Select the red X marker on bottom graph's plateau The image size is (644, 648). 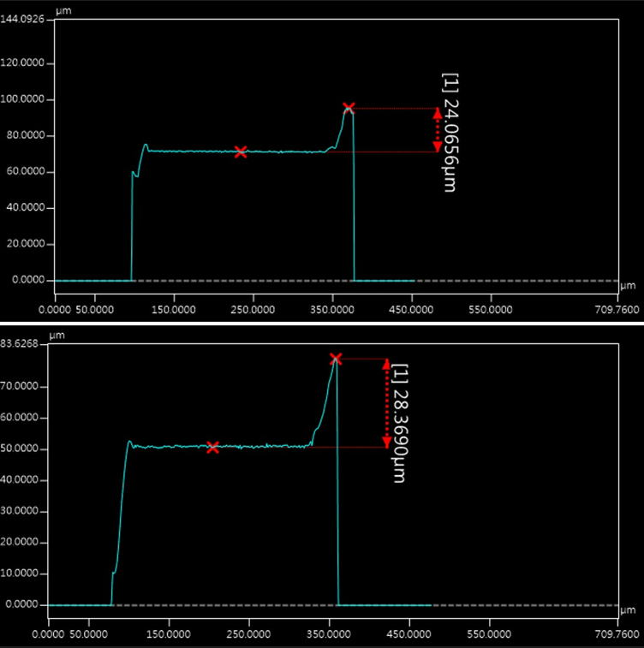(212, 447)
